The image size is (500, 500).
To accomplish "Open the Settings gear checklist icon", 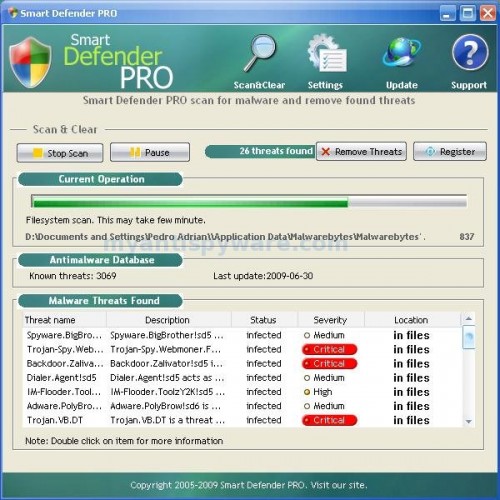I will 327,53.
